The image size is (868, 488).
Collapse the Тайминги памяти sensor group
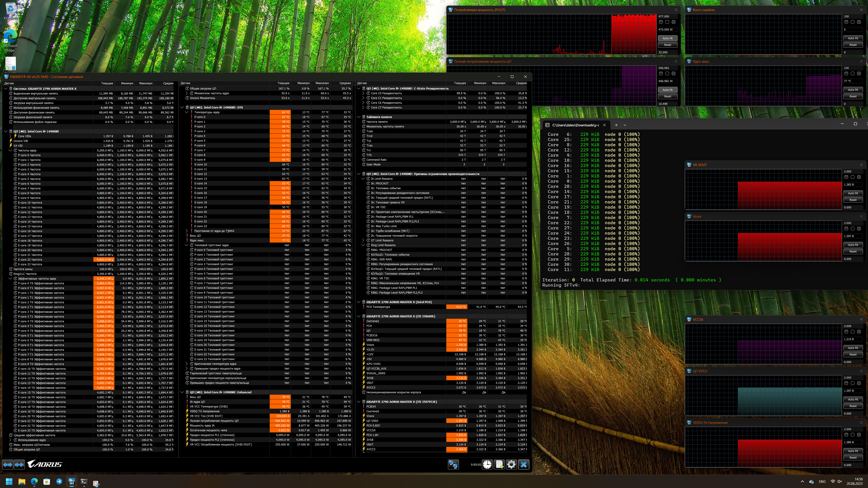(359, 117)
